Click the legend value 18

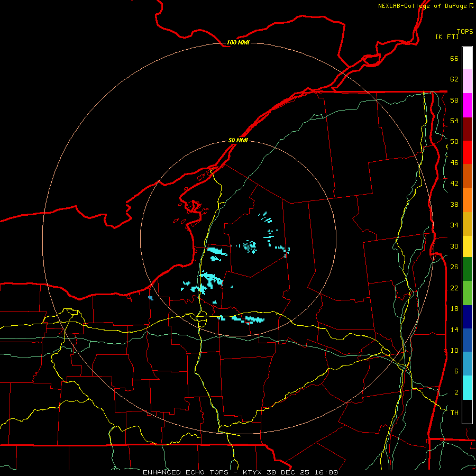point(454,309)
